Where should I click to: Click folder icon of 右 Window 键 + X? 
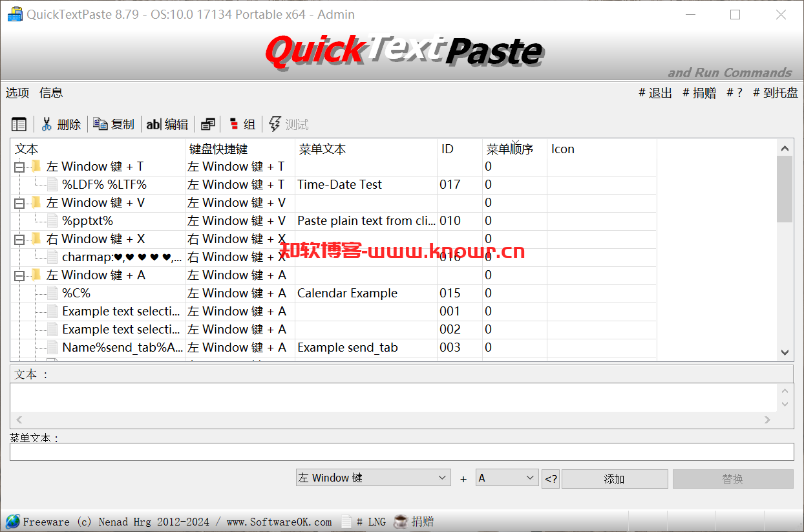[x=36, y=239]
